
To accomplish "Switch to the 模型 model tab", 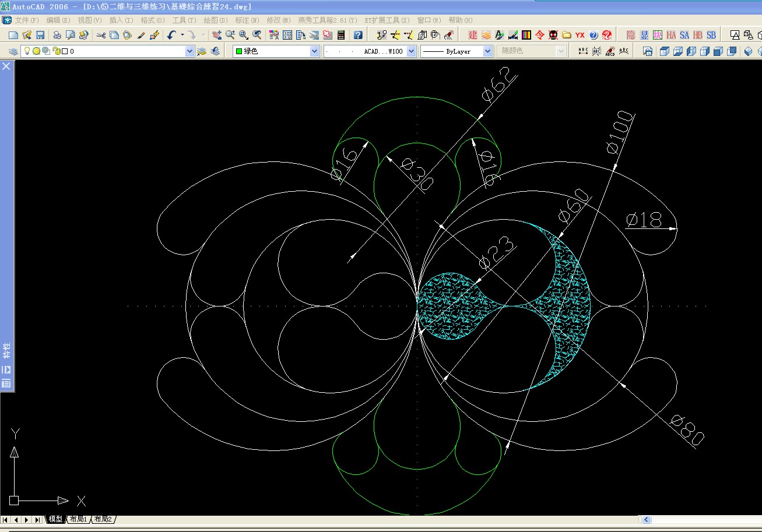I will [x=55, y=519].
